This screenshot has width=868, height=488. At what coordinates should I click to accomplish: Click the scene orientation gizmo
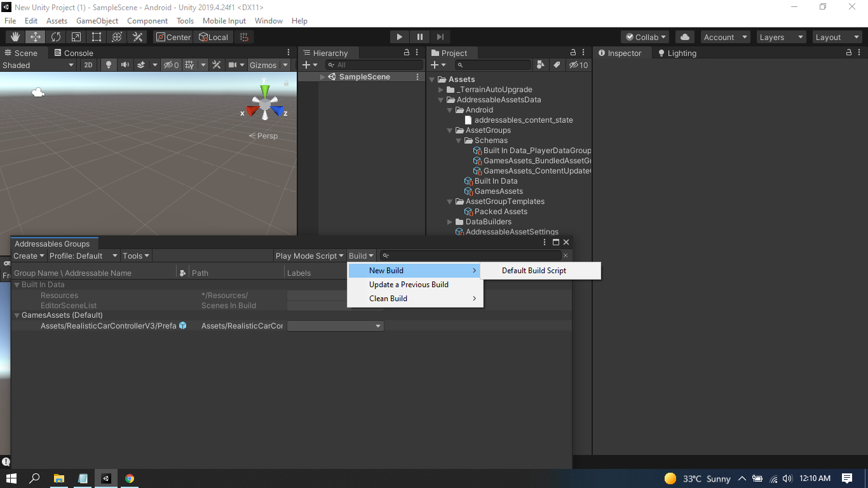[264, 104]
